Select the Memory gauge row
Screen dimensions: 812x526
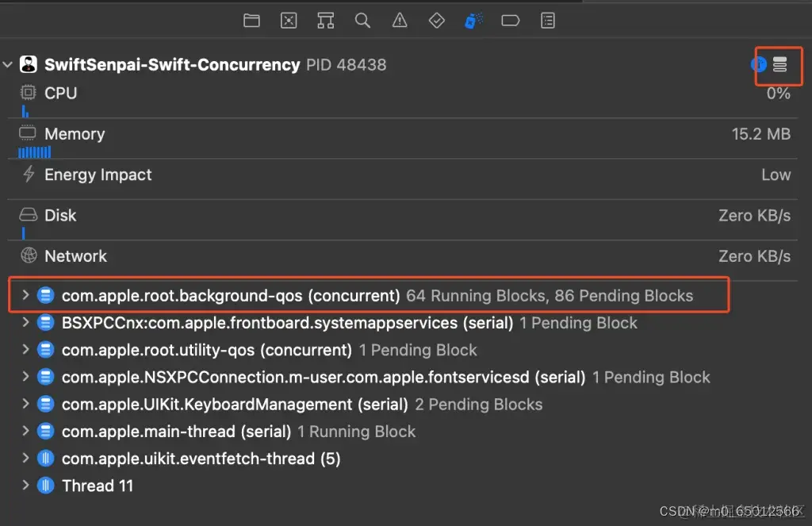click(402, 140)
